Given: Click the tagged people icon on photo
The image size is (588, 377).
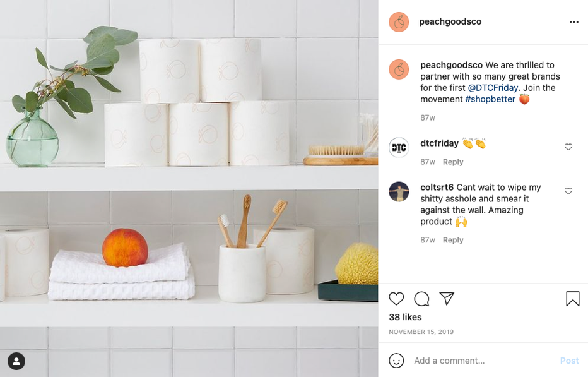Looking at the screenshot, I should (x=16, y=361).
